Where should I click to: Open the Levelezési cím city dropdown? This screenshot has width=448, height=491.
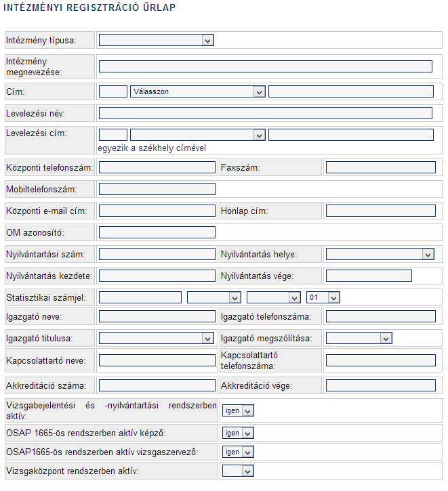pyautogui.click(x=198, y=135)
